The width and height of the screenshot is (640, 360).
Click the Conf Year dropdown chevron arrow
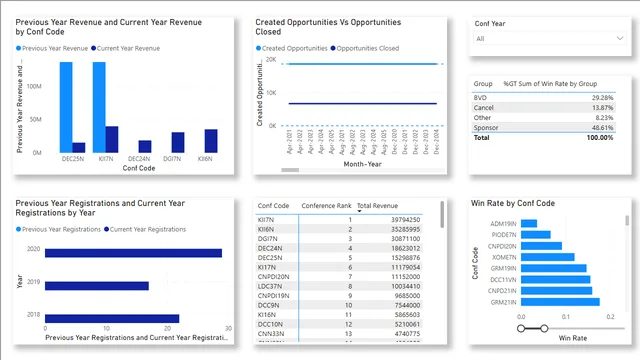pos(620,38)
